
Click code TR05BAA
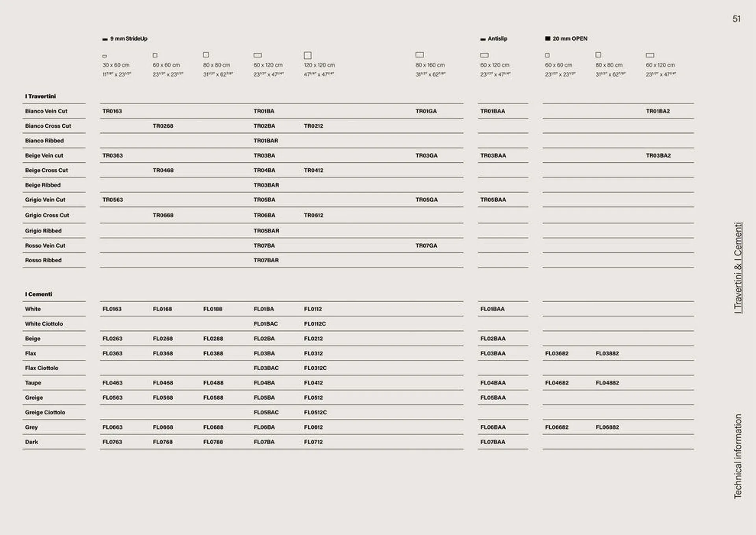493,200
